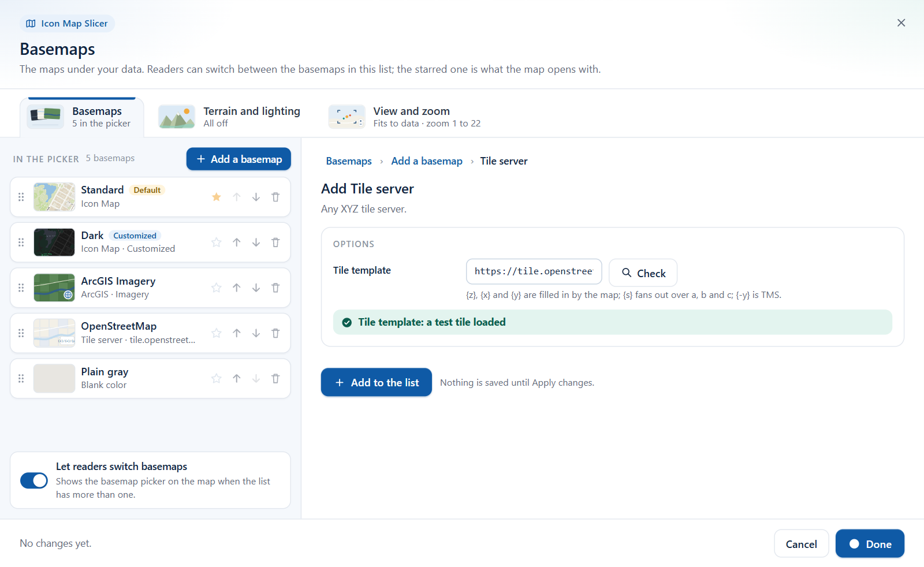
Task: Delete the ArcGIS Imagery basemap
Action: pyautogui.click(x=275, y=288)
